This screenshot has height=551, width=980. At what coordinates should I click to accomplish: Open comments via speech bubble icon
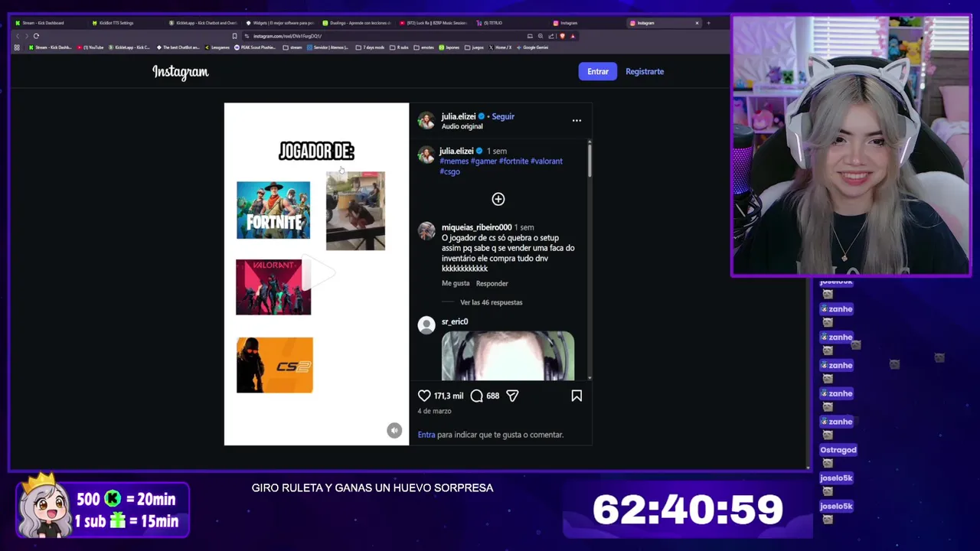476,396
